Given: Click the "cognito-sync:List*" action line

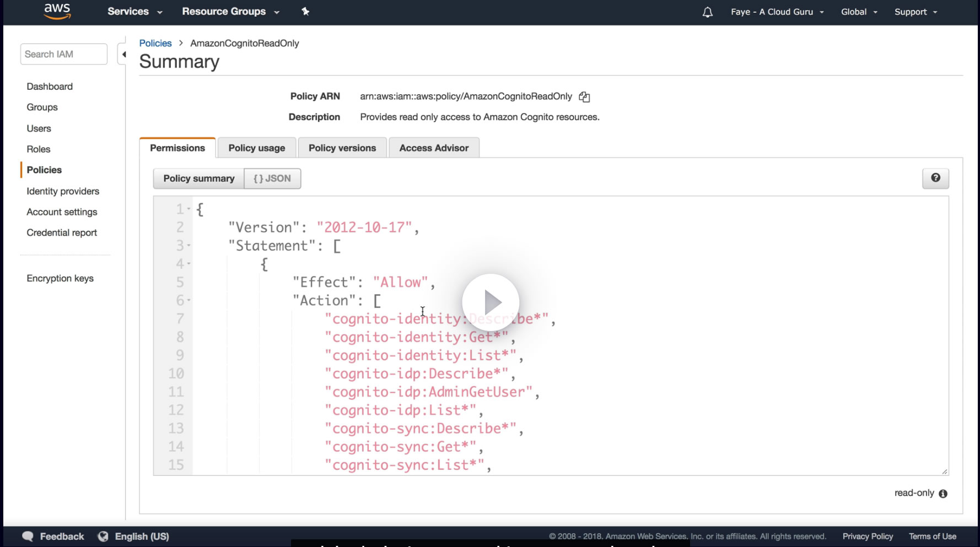Looking at the screenshot, I should tap(404, 464).
